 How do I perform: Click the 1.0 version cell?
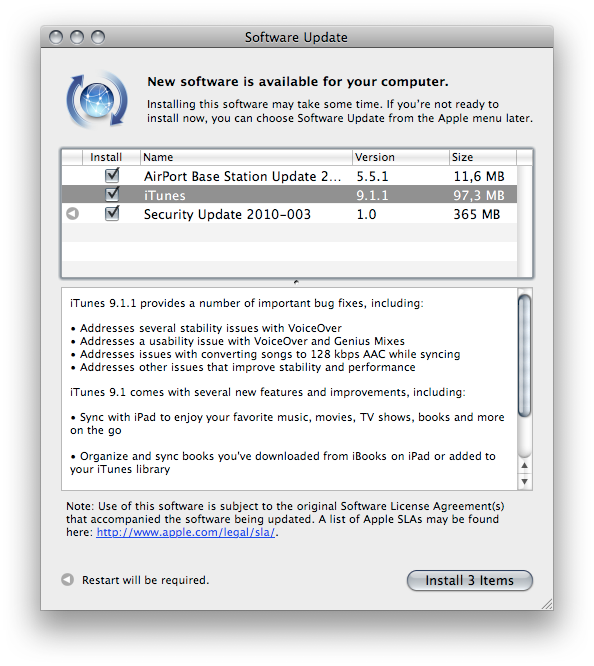click(366, 214)
